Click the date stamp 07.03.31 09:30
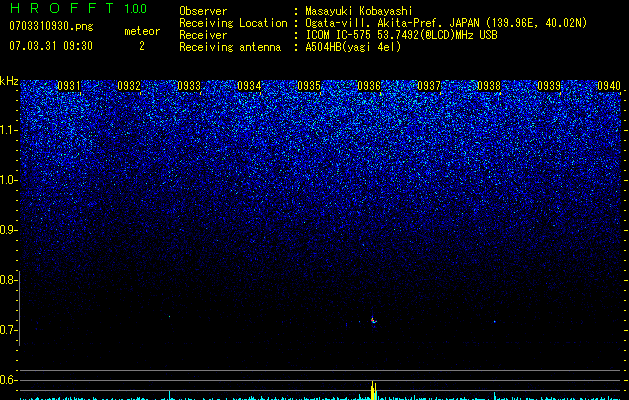The image size is (629, 400). pos(51,46)
